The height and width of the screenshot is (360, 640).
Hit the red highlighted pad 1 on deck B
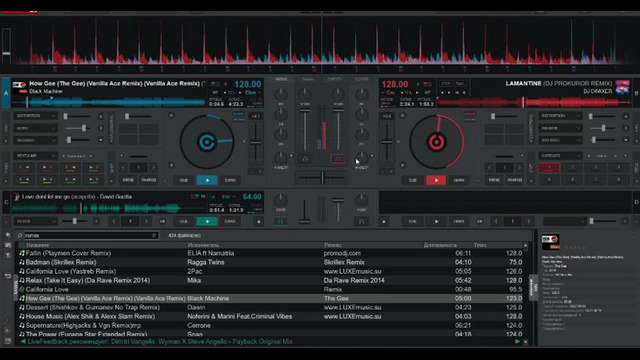point(549,167)
